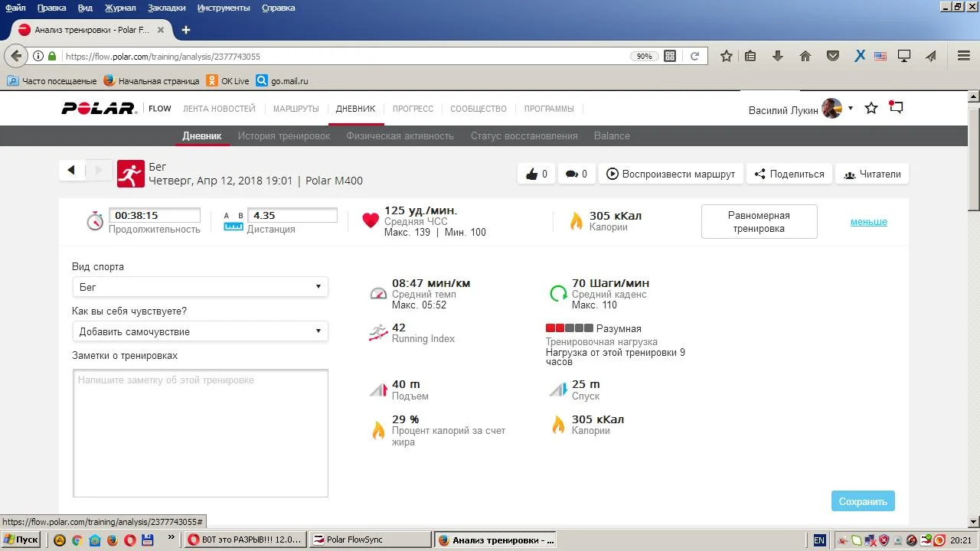Open the Добавить самочувствие dropdown
This screenshot has height=551, width=980.
[200, 331]
